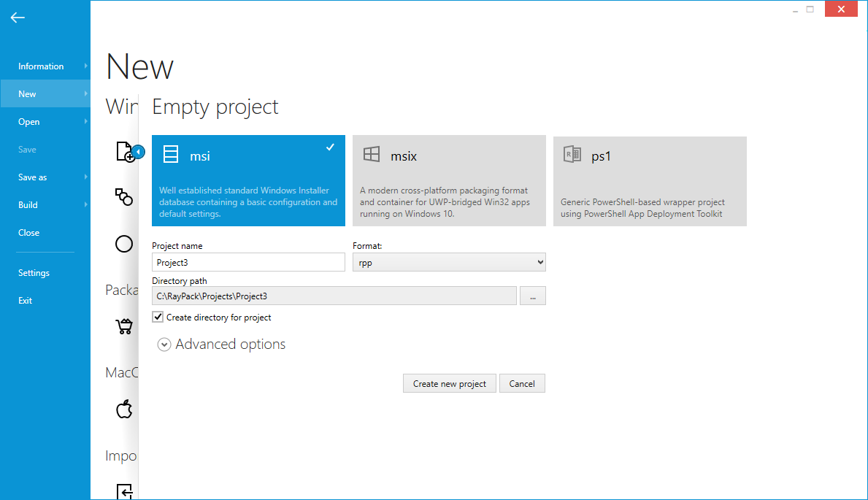The image size is (868, 500).
Task: Click the Project name text field
Action: 248,263
